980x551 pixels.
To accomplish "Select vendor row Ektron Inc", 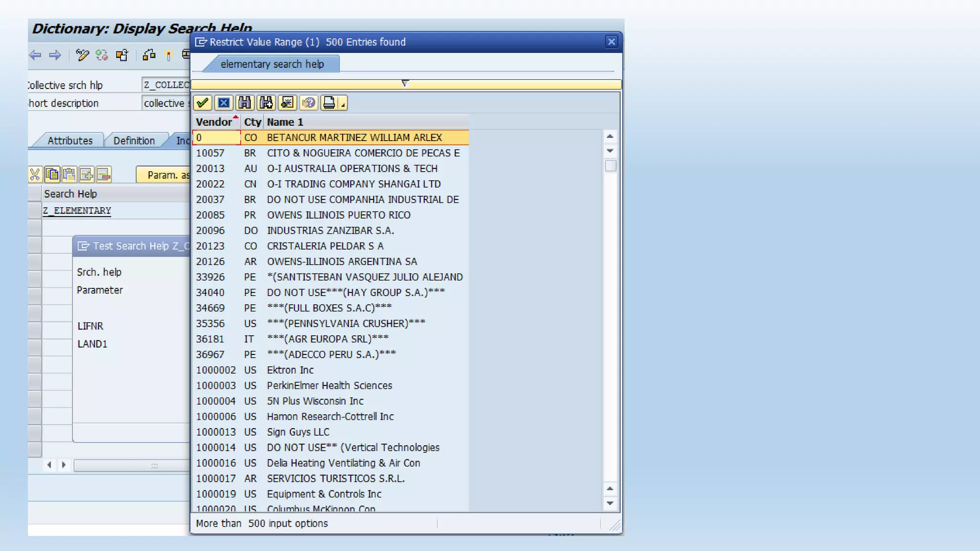I will [290, 370].
